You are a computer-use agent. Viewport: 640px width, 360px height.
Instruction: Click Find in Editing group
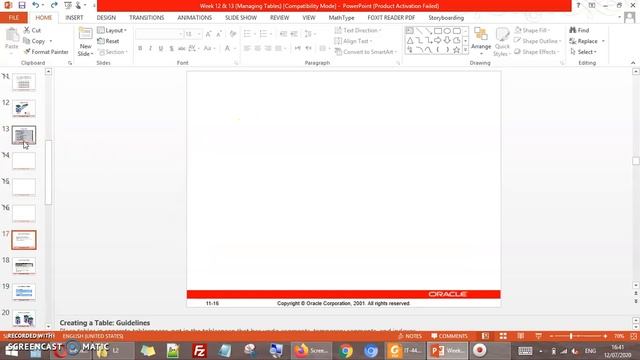579,31
